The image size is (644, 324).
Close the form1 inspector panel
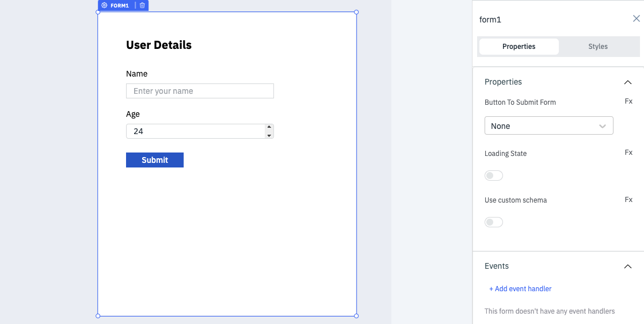point(636,18)
